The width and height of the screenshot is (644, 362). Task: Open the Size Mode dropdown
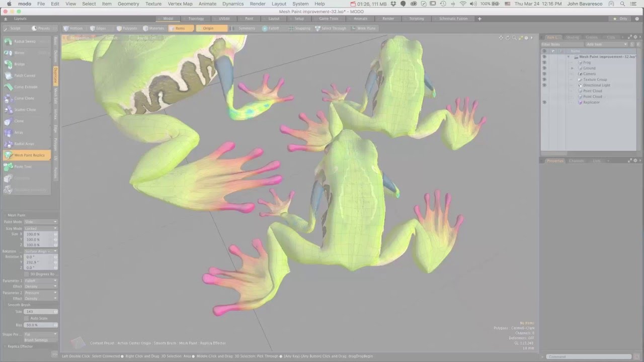41,228
